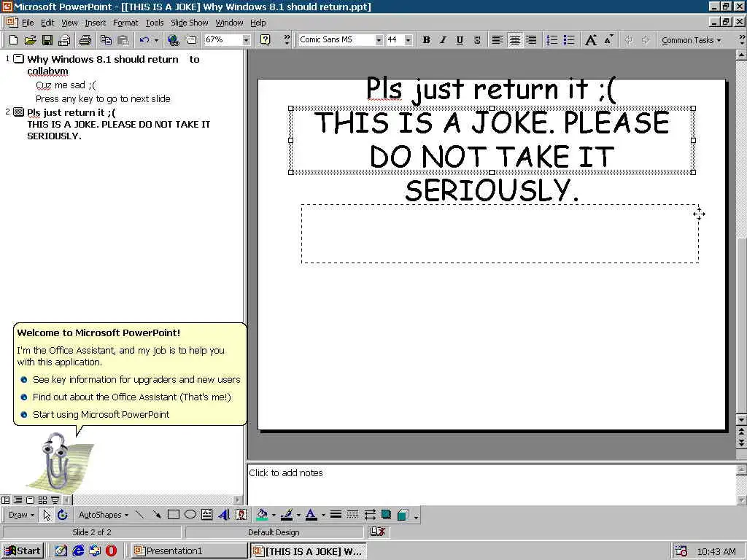Image resolution: width=747 pixels, height=560 pixels.
Task: Select the Free Rotate tool
Action: (63, 515)
